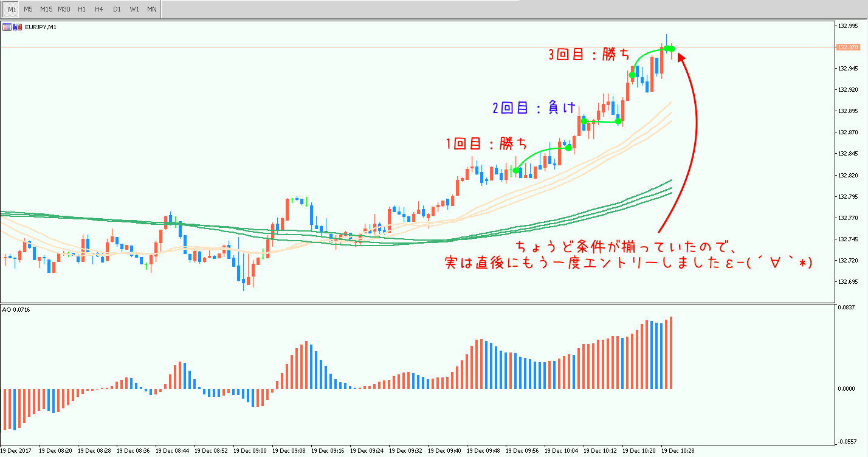Select the H1 timeframe
The image size is (868, 457).
pyautogui.click(x=81, y=9)
